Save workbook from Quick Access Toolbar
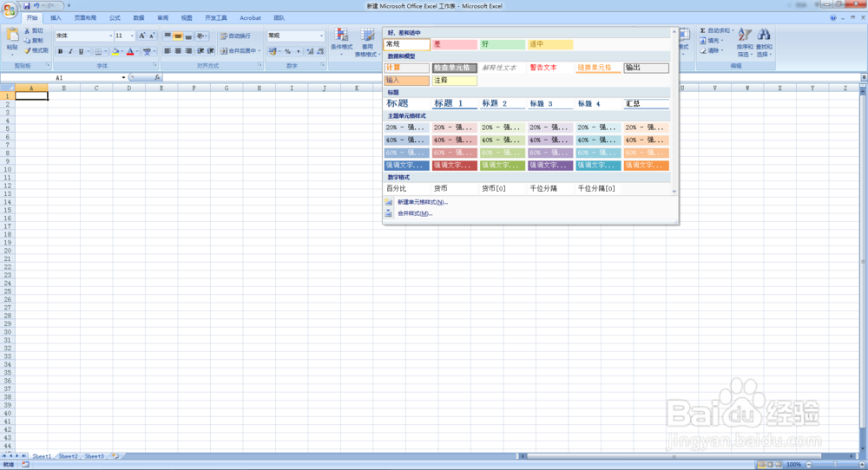 point(27,5)
